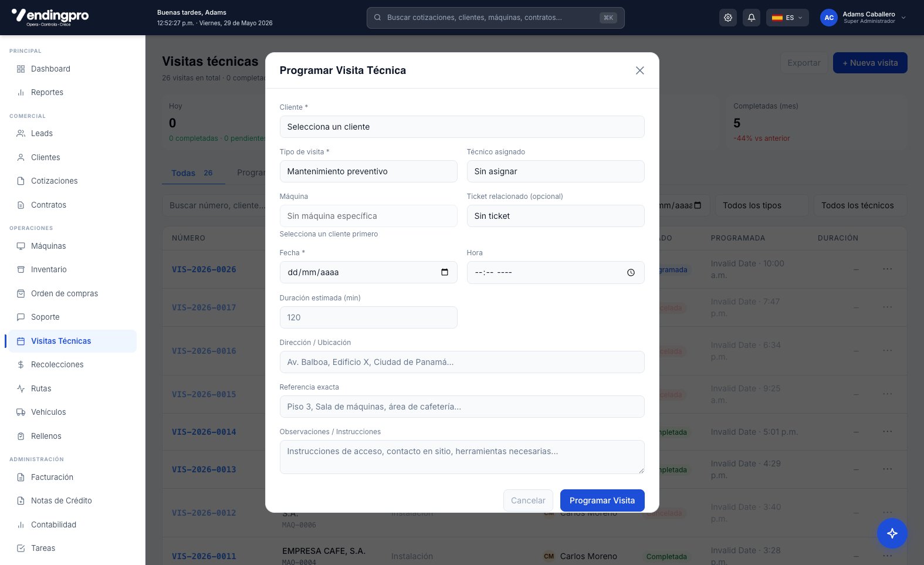Open the Dashboard icon in sidebar
The image size is (924, 565).
click(21, 69)
